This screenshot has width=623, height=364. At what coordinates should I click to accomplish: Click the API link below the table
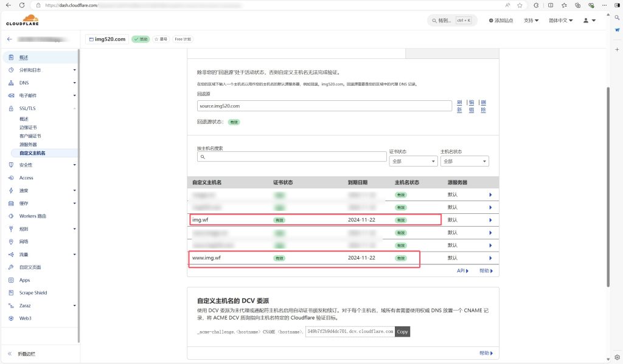(462, 270)
